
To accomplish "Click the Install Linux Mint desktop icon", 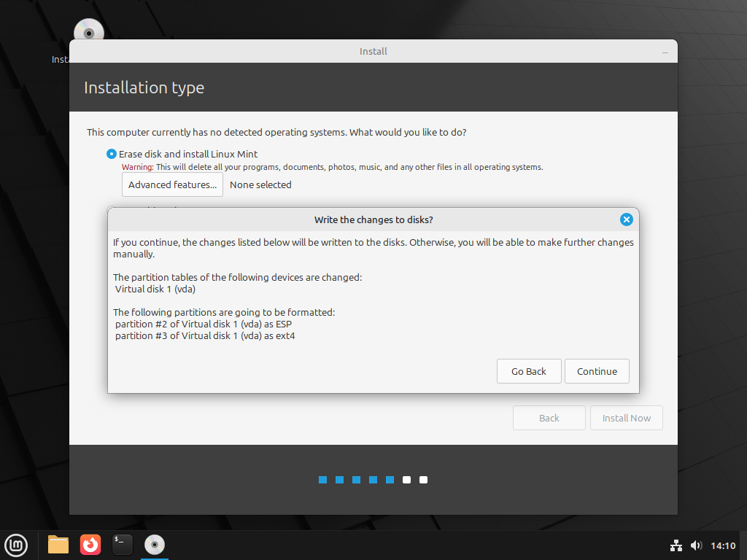I will pyautogui.click(x=88, y=33).
